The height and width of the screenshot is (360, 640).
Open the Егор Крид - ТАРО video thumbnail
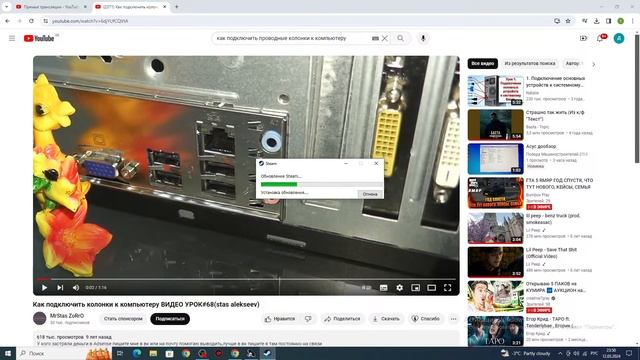[x=495, y=331]
